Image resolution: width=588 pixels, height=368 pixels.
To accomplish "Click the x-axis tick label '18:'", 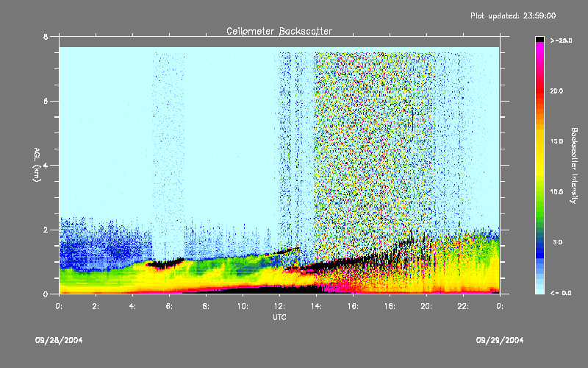I will pos(390,306).
